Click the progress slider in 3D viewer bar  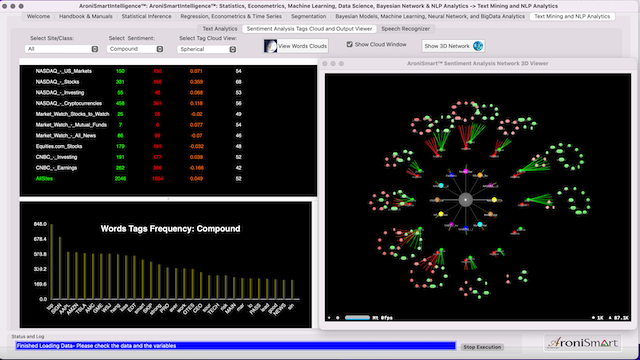pos(357,318)
